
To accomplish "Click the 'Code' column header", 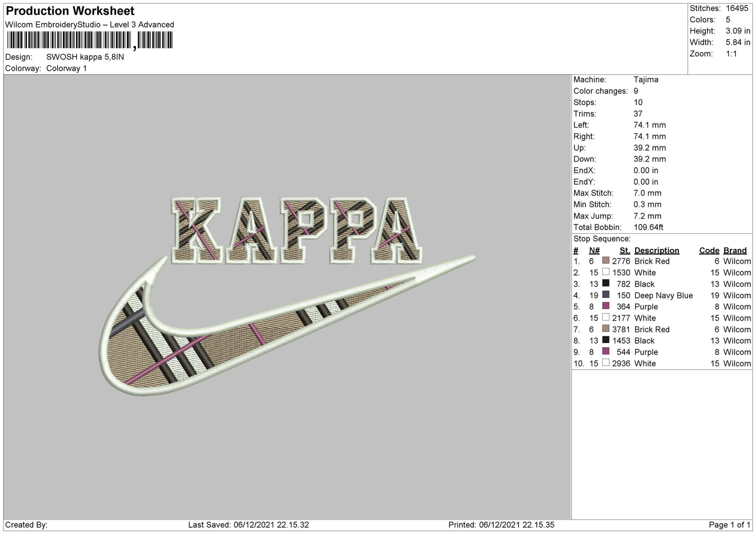I will 709,251.
